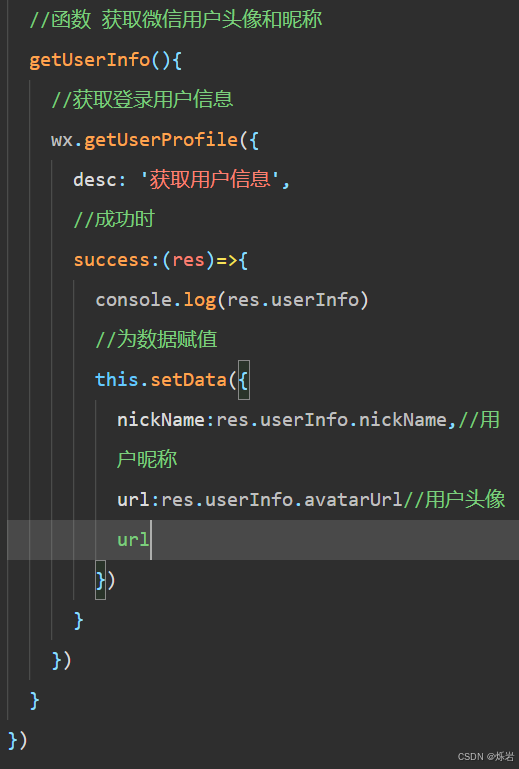This screenshot has height=769, width=519.
Task: Click the comment 成功时
Action: click(x=114, y=219)
